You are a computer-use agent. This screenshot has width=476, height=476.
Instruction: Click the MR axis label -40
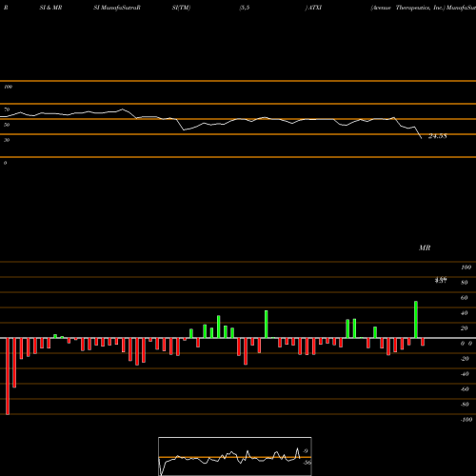coord(465,374)
